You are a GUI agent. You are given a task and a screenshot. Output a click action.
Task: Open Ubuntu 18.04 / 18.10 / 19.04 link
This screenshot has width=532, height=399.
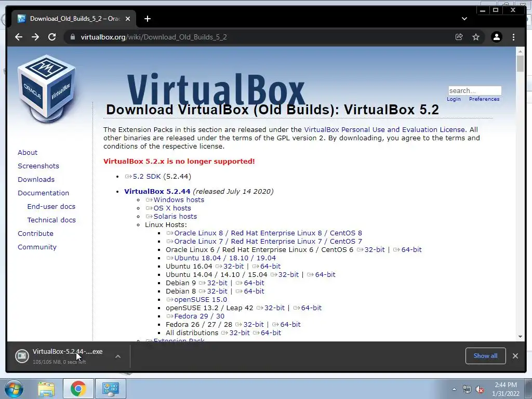pyautogui.click(x=221, y=258)
